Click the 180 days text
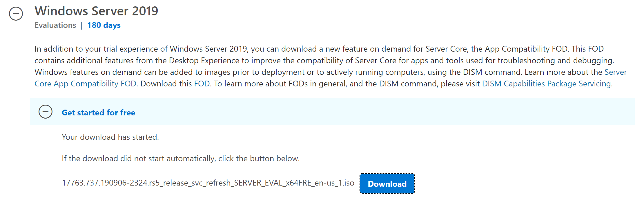The width and height of the screenshot is (644, 216). pos(104,25)
